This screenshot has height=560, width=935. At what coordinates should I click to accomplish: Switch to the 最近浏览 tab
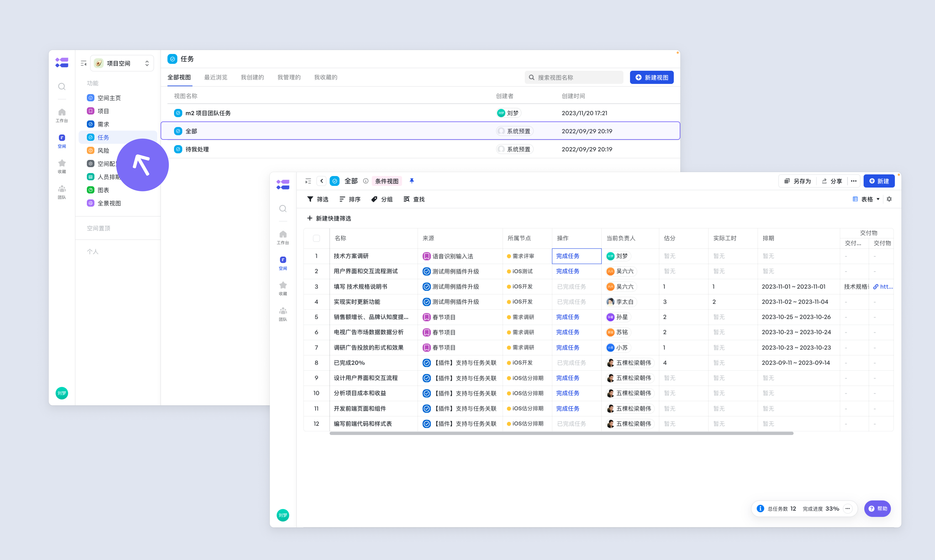pos(216,77)
